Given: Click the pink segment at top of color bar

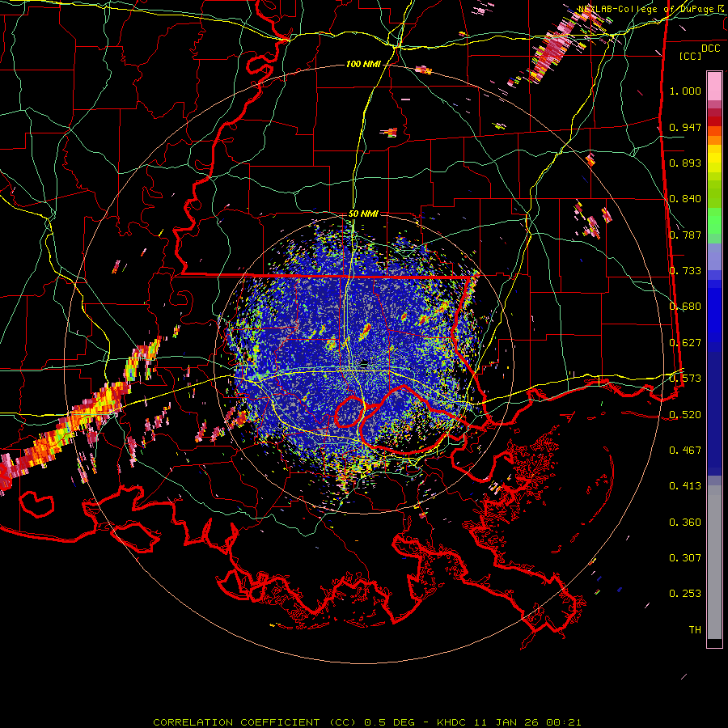Looking at the screenshot, I should click(714, 86).
